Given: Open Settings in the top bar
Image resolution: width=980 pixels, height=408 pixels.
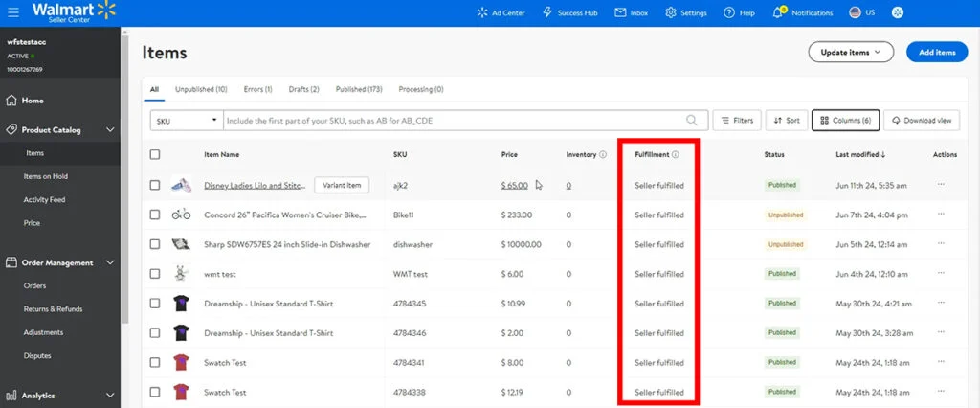Looking at the screenshot, I should pos(686,12).
